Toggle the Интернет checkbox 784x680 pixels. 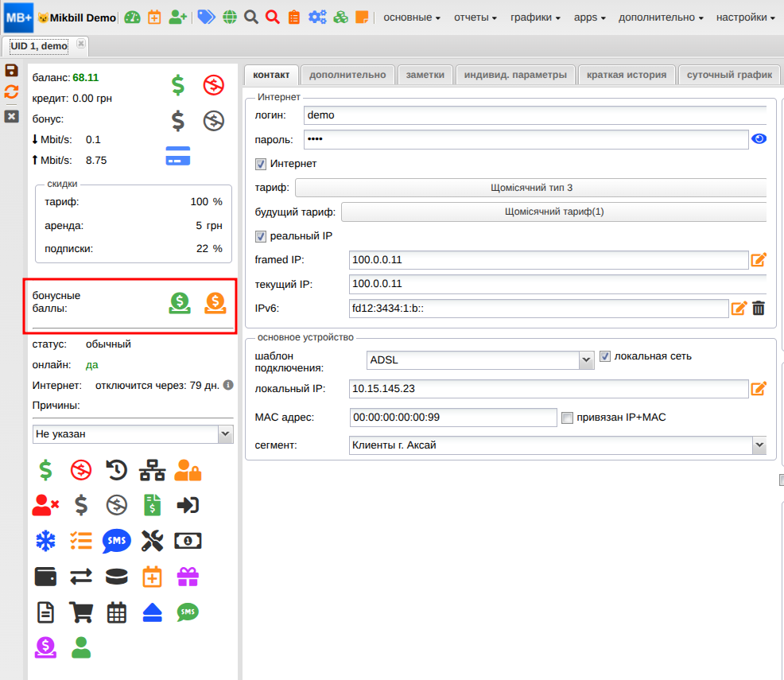pyautogui.click(x=261, y=164)
